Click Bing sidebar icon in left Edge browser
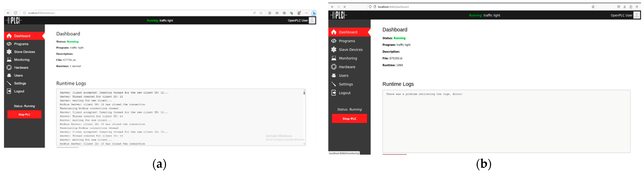Viewport: 644px width, 174px height. coord(314,13)
